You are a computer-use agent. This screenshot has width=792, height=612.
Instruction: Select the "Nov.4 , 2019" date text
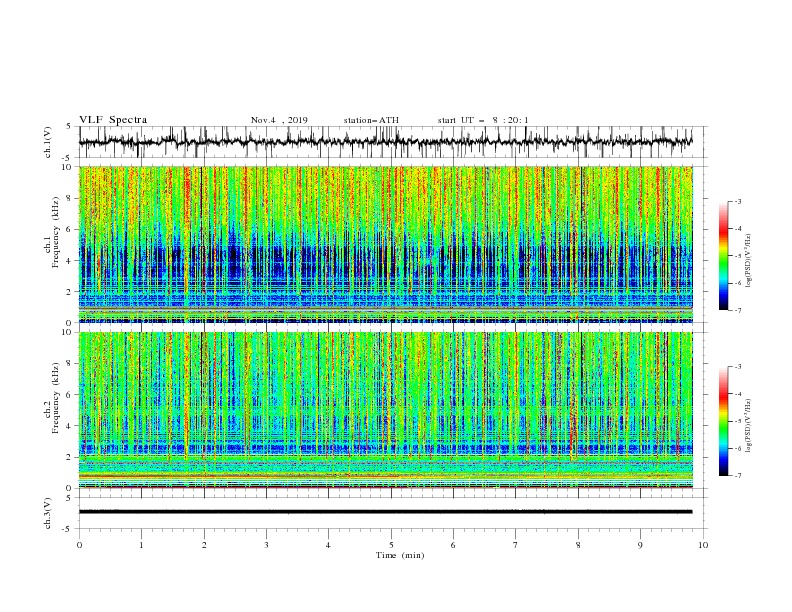click(279, 120)
